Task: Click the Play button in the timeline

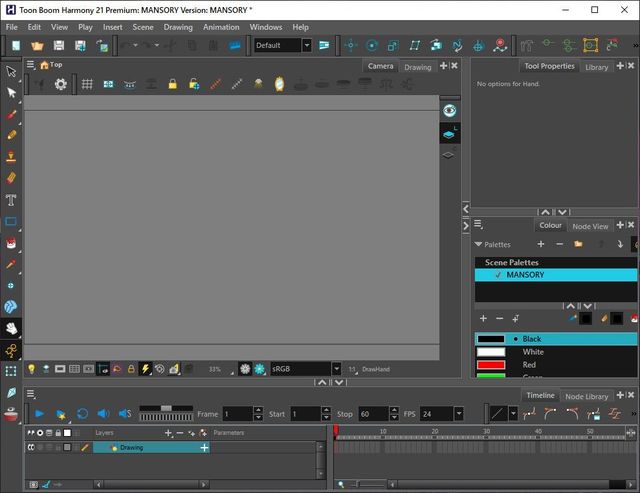Action: 39,413
